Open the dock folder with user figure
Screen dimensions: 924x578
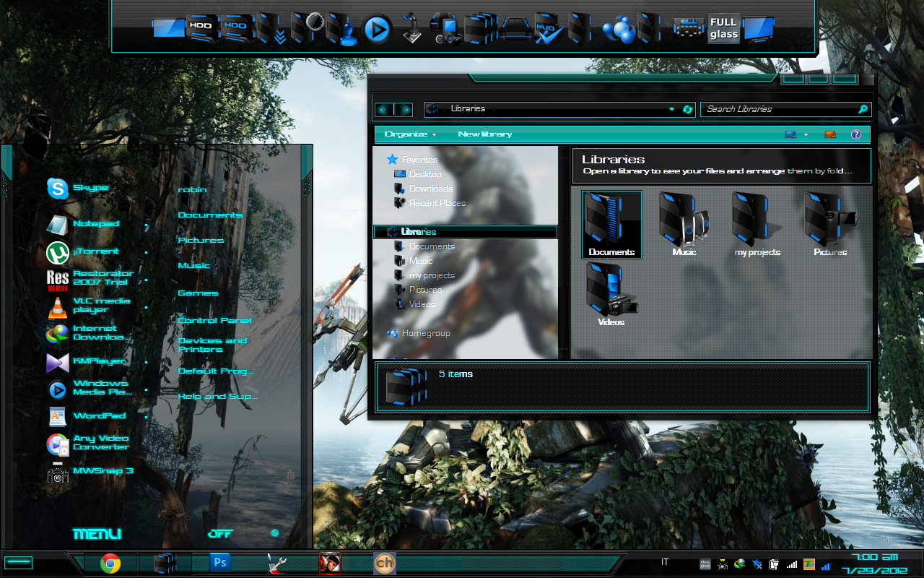(x=342, y=30)
